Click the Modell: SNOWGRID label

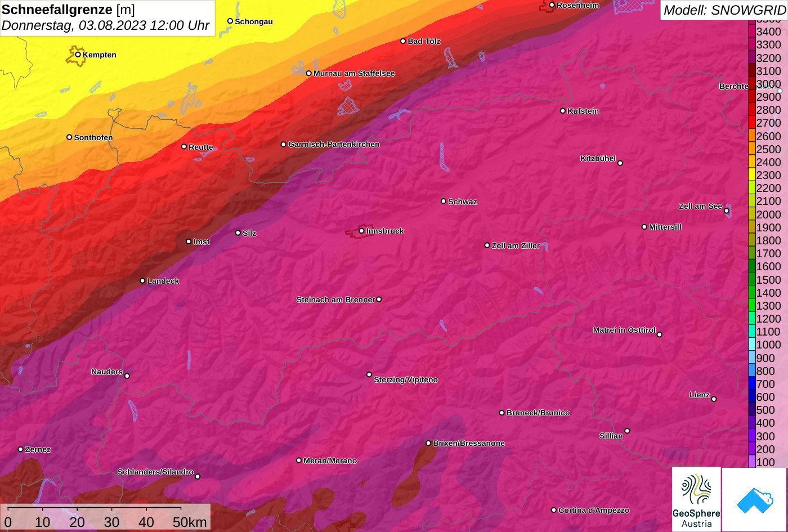coord(724,10)
